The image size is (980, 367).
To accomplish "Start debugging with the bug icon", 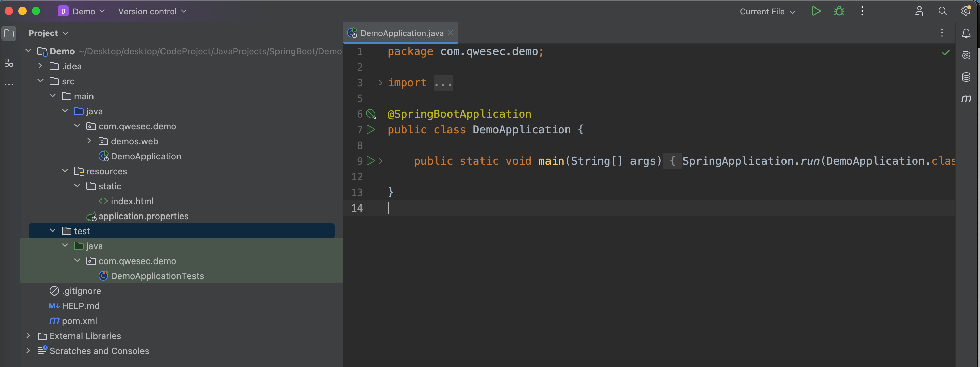I will pyautogui.click(x=839, y=11).
